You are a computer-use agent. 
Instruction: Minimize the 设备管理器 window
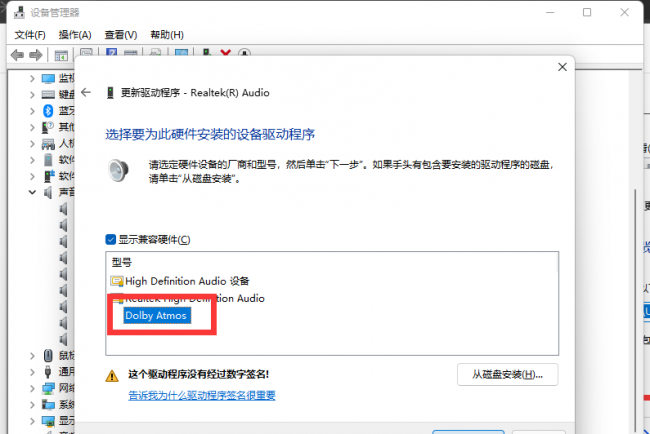(550, 12)
